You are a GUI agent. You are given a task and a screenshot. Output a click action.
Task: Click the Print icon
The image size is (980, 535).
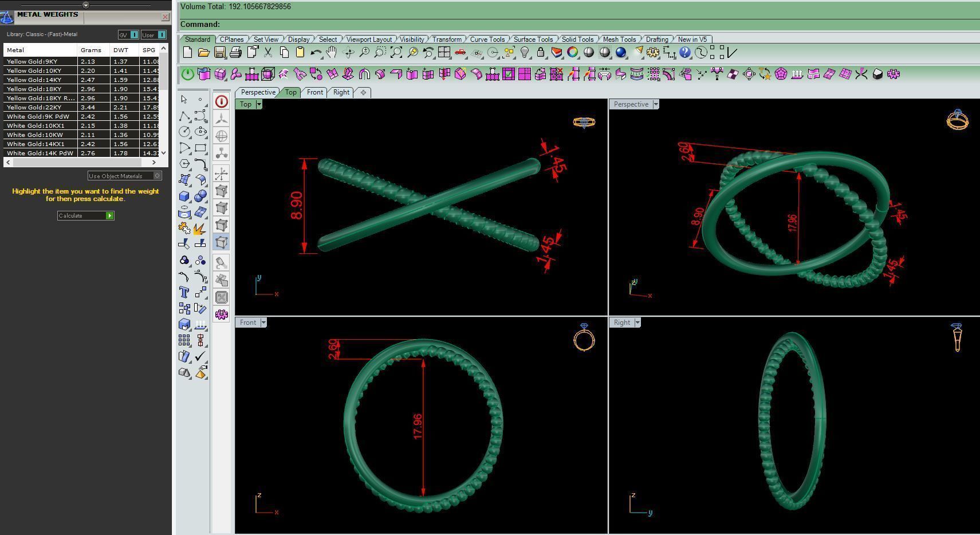click(235, 53)
